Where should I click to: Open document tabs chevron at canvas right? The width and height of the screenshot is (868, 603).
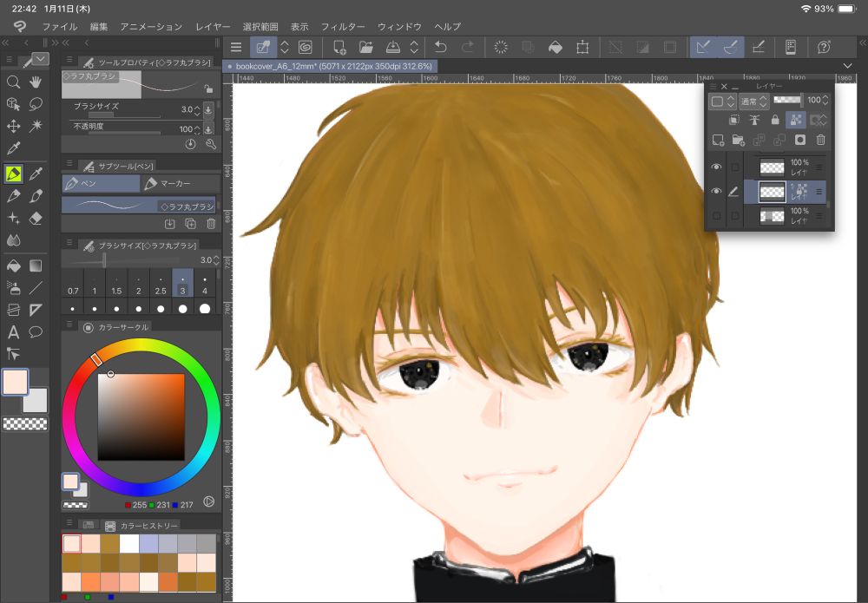coord(847,66)
